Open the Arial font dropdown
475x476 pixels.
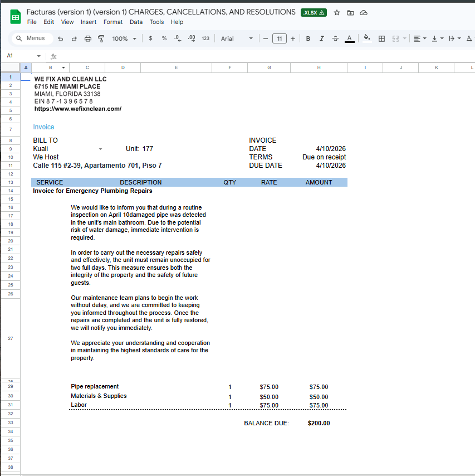pos(236,38)
